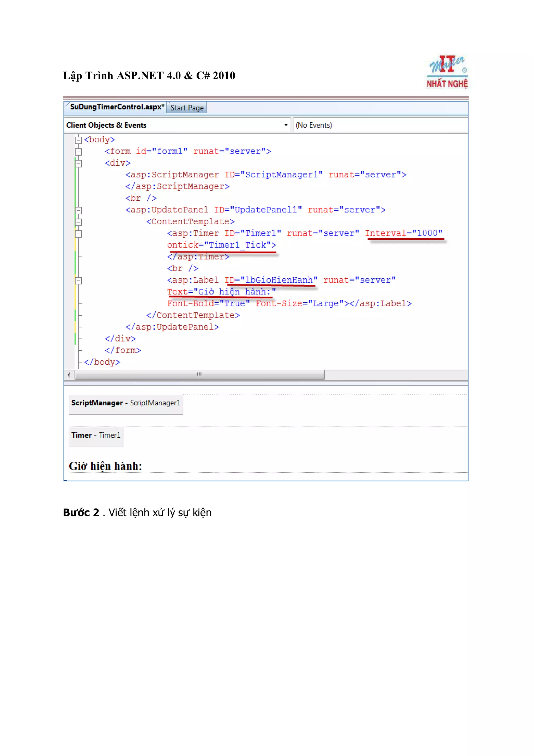Click the Giờ hiện hành label in designer
The height and width of the screenshot is (756, 534).
(105, 466)
